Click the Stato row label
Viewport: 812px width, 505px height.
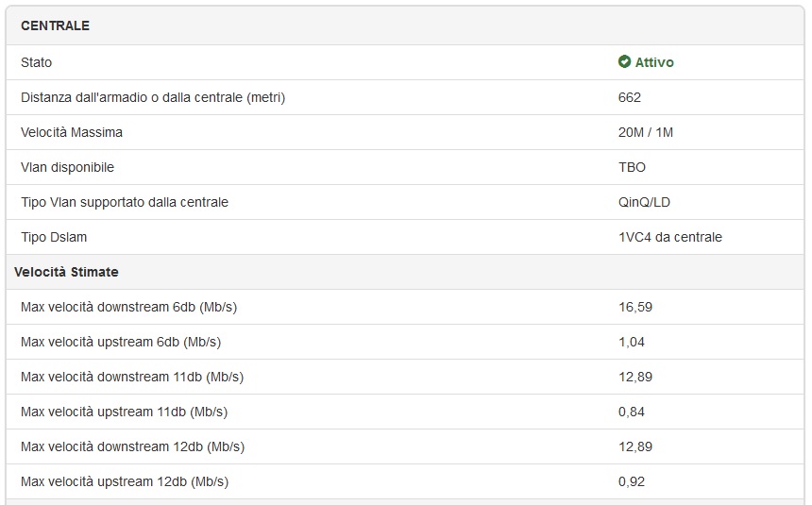tap(37, 62)
